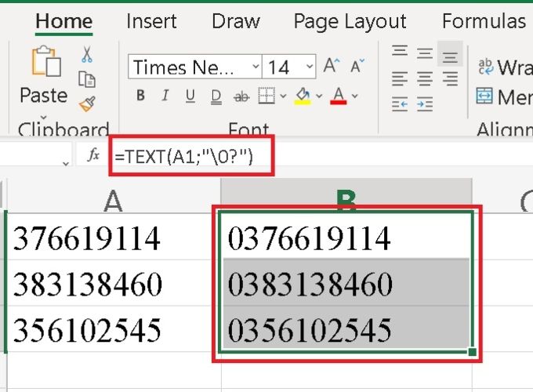Apply red font color A

click(x=339, y=96)
